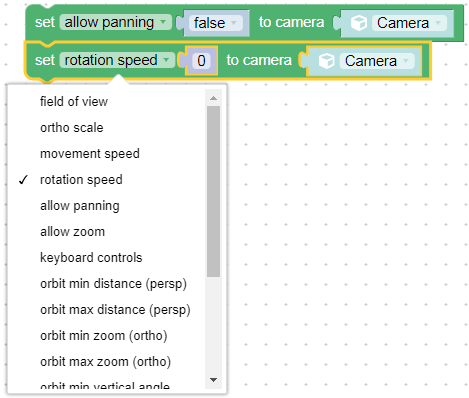Open the 'rotation speed' property dropdown
This screenshot has width=469, height=398.
tap(117, 60)
